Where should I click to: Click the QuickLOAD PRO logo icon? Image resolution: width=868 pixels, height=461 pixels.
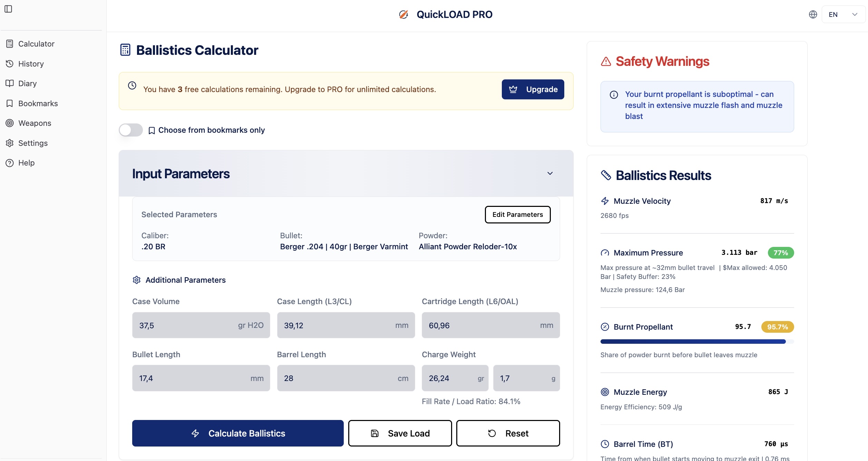[403, 14]
